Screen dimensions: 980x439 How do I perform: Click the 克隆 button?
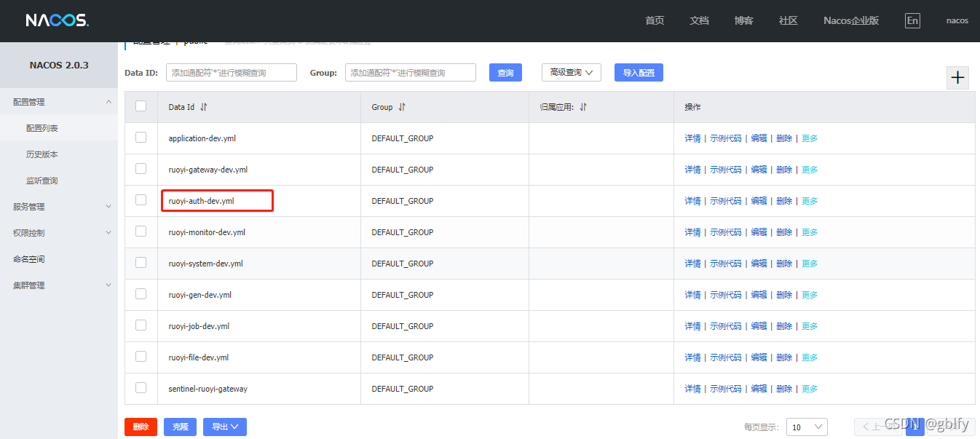[x=180, y=427]
